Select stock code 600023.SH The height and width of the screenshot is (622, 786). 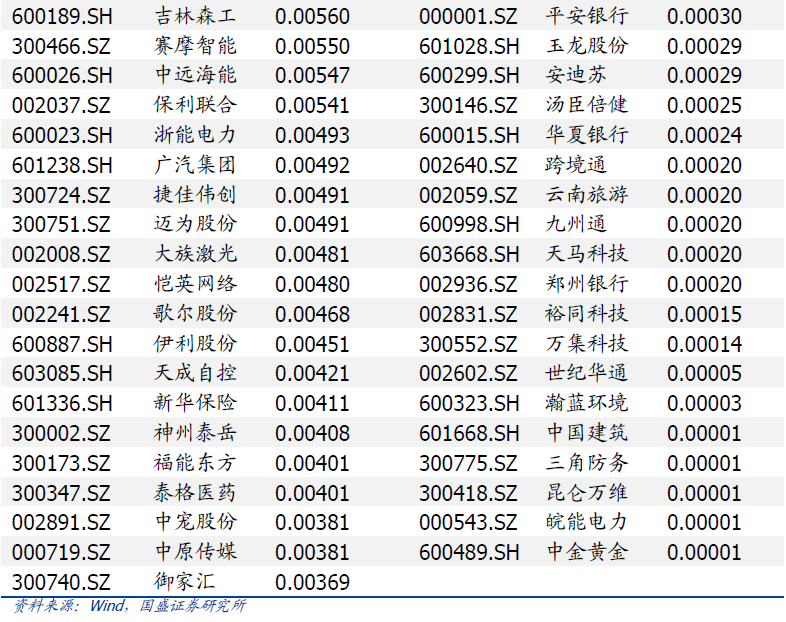(62, 135)
